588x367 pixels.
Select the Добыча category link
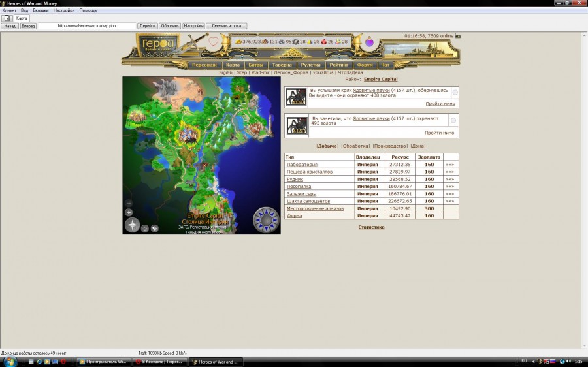[327, 146]
